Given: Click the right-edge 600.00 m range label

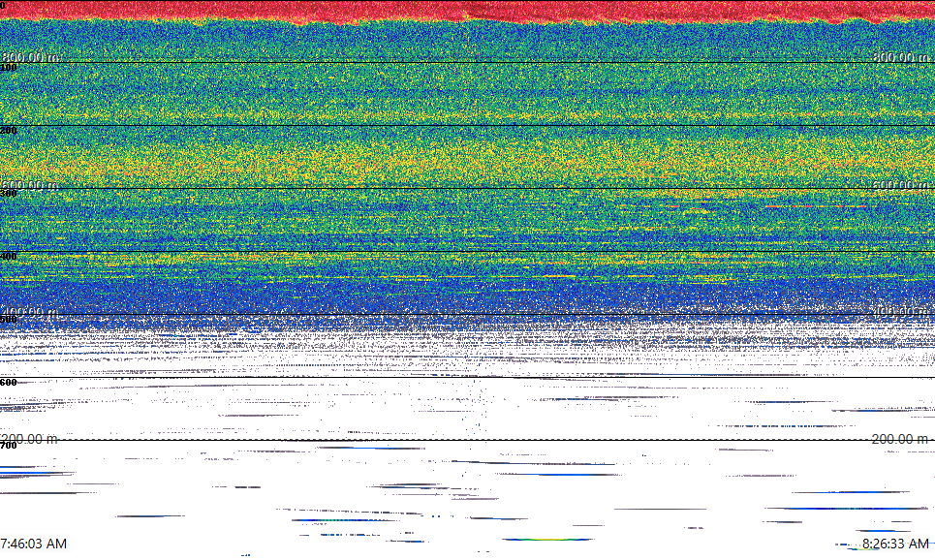Looking at the screenshot, I should click(x=900, y=185).
